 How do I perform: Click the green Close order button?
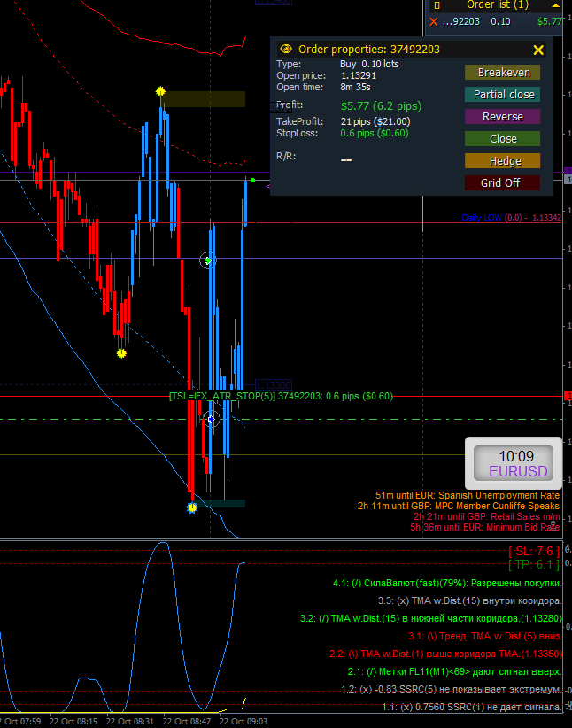tap(503, 139)
